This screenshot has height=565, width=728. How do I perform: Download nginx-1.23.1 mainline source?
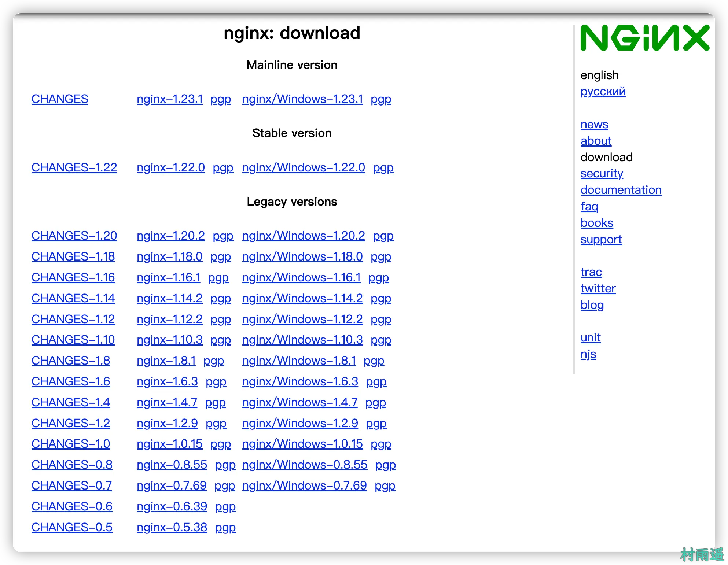[169, 99]
